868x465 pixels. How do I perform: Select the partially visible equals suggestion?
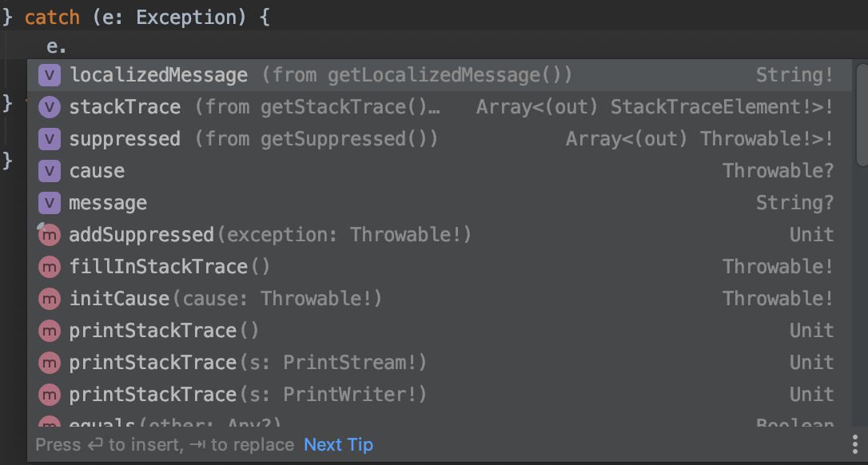(440, 421)
